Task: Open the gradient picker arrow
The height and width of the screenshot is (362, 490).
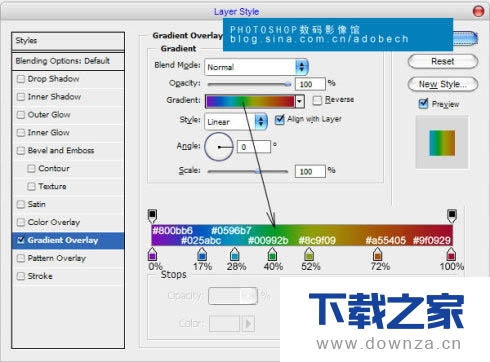Action: (300, 101)
